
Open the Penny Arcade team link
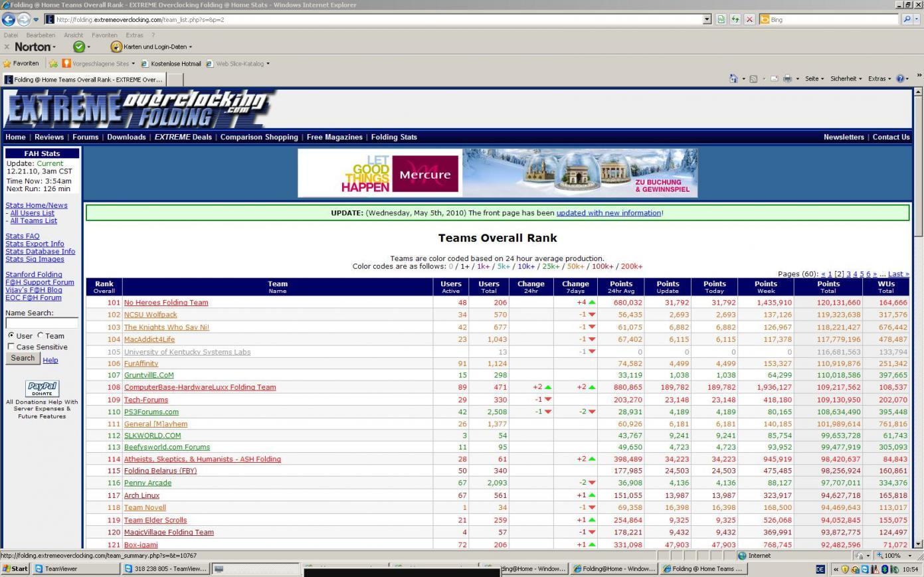147,483
